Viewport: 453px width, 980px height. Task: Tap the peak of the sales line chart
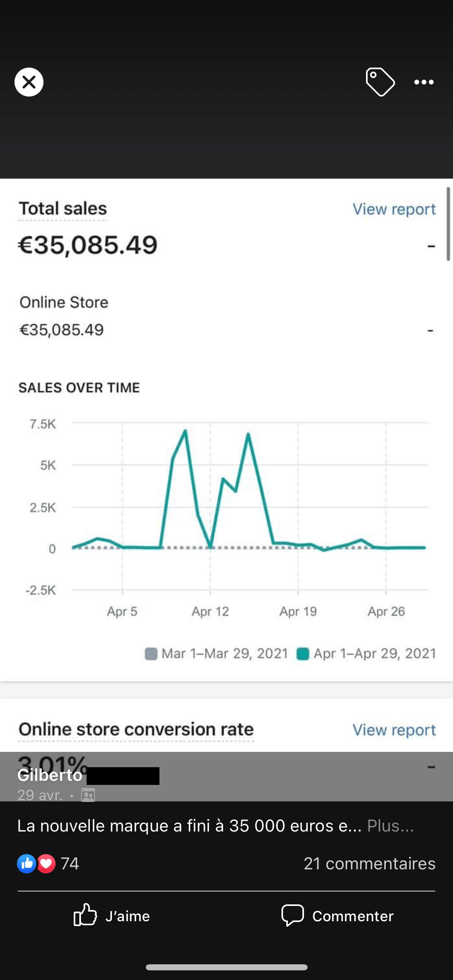tap(185, 431)
